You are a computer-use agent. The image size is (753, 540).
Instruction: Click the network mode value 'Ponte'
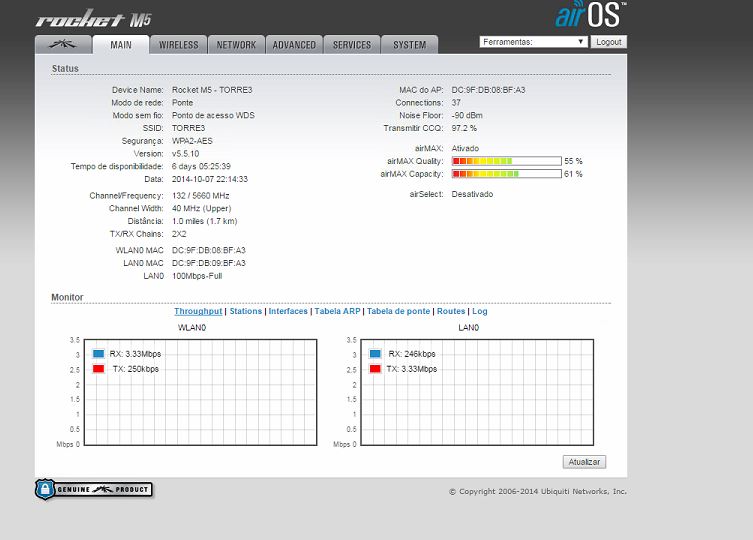[x=182, y=103]
